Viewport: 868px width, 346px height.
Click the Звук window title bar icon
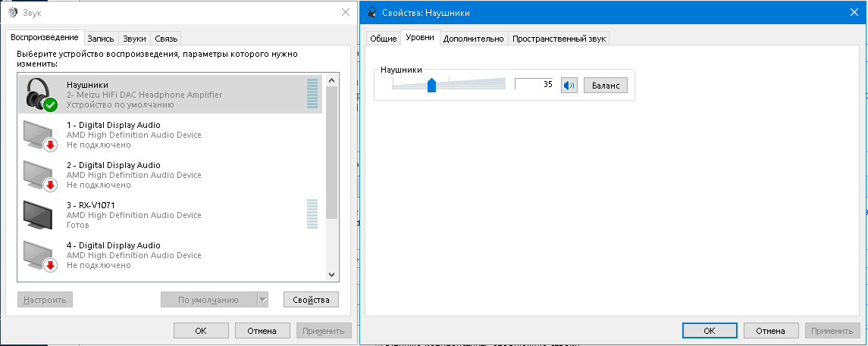[x=13, y=12]
